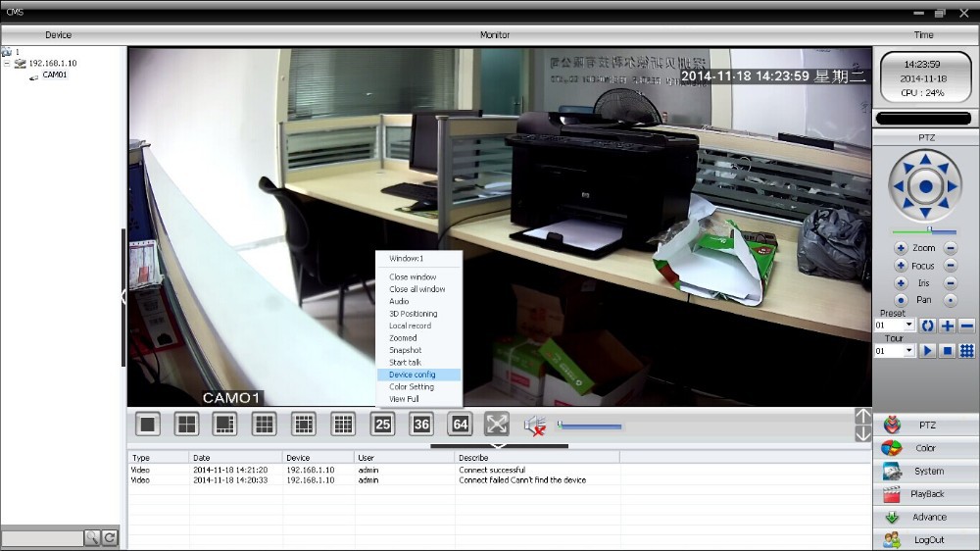Screen dimensions: 980x551
Task: Collapse the 192.168.1.10 device node
Action: click(x=7, y=64)
